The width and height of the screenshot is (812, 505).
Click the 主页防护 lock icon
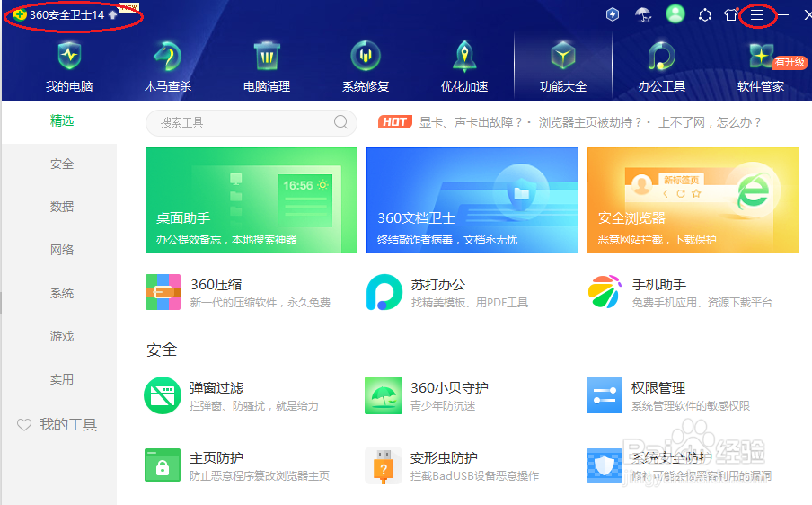[163, 465]
